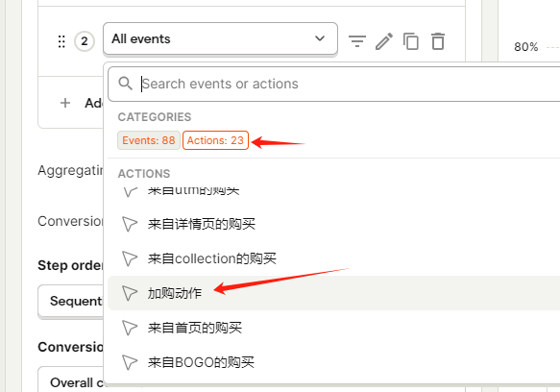Image resolution: width=560 pixels, height=392 pixels.
Task: Expand the chevron on the All events selector
Action: [320, 38]
